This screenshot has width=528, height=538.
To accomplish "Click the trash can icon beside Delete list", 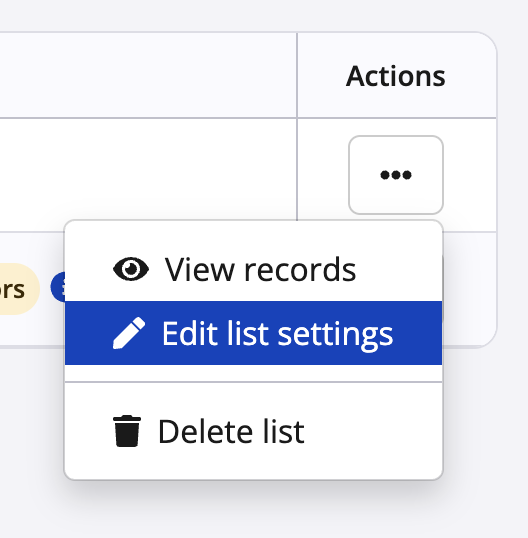I will click(127, 431).
